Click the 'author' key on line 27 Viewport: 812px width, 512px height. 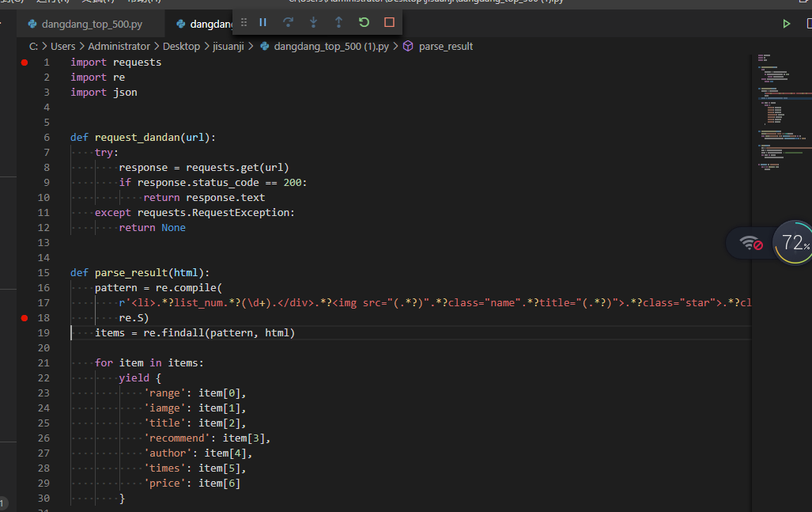[x=168, y=453]
